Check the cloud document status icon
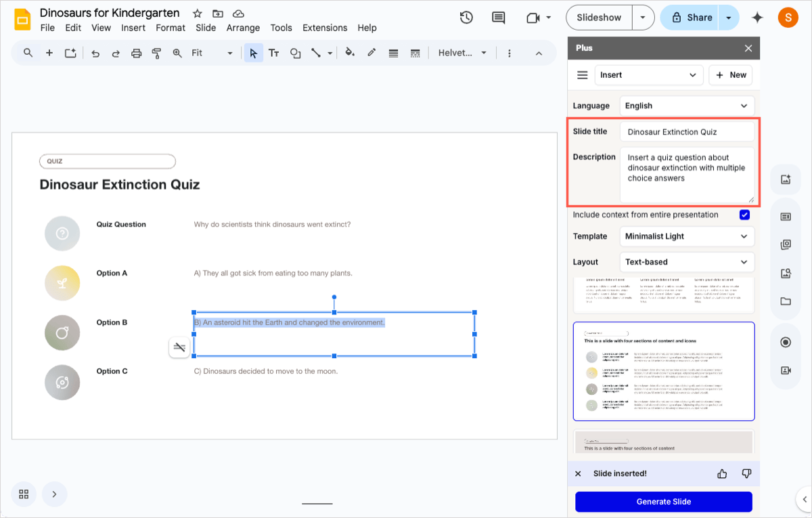The height and width of the screenshot is (518, 812). click(238, 14)
